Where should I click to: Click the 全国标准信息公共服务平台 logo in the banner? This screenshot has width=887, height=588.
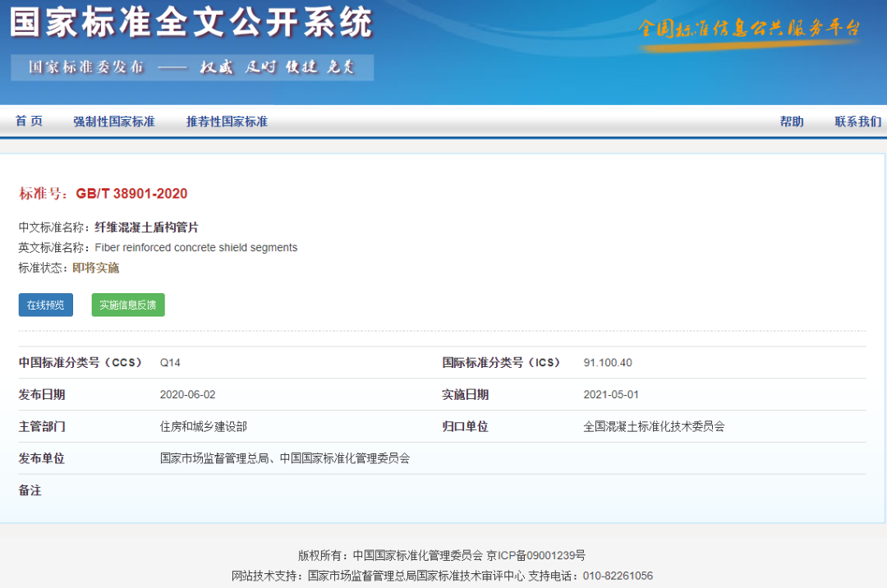749,30
